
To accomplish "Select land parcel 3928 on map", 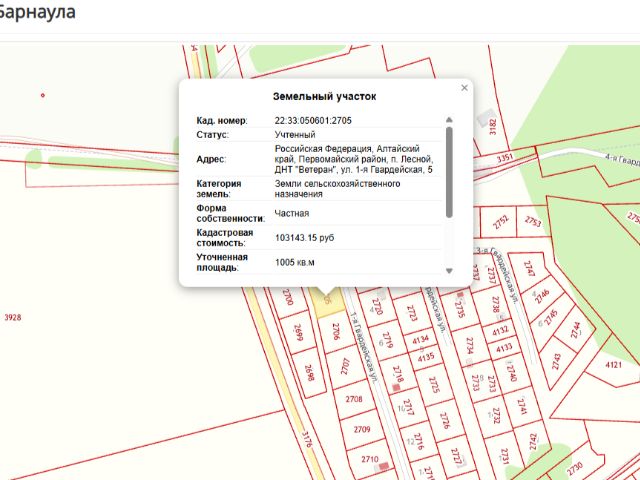I will [x=13, y=317].
